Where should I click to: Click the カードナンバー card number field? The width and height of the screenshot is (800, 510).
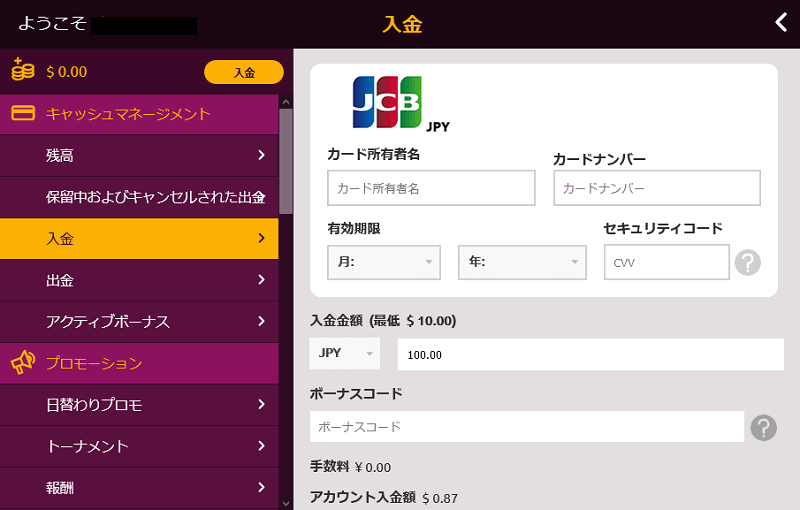(x=657, y=188)
